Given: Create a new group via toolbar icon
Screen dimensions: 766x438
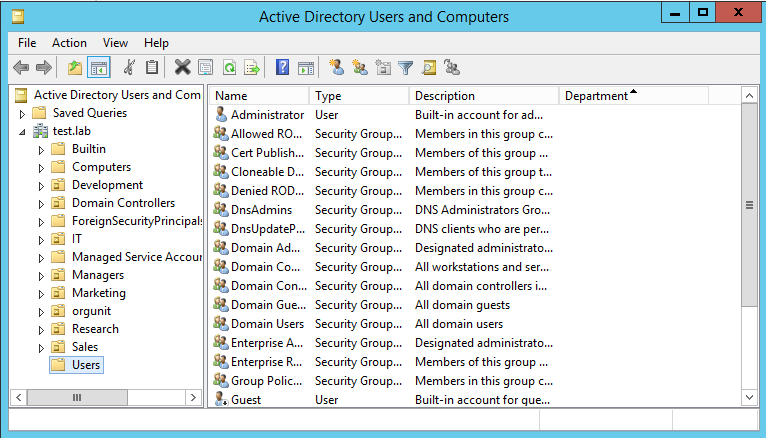Looking at the screenshot, I should [360, 67].
